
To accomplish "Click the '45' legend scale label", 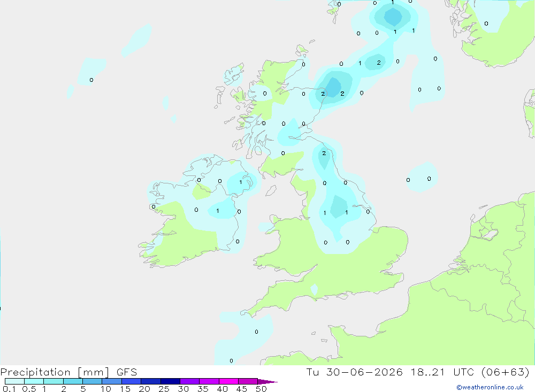I will point(242,389).
